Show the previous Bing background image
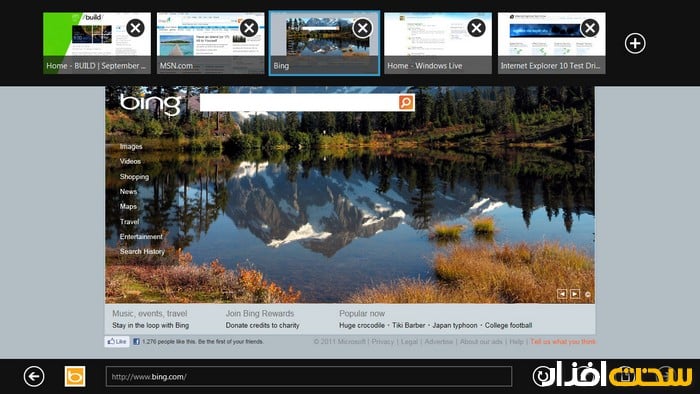The width and height of the screenshot is (700, 394). click(x=562, y=294)
